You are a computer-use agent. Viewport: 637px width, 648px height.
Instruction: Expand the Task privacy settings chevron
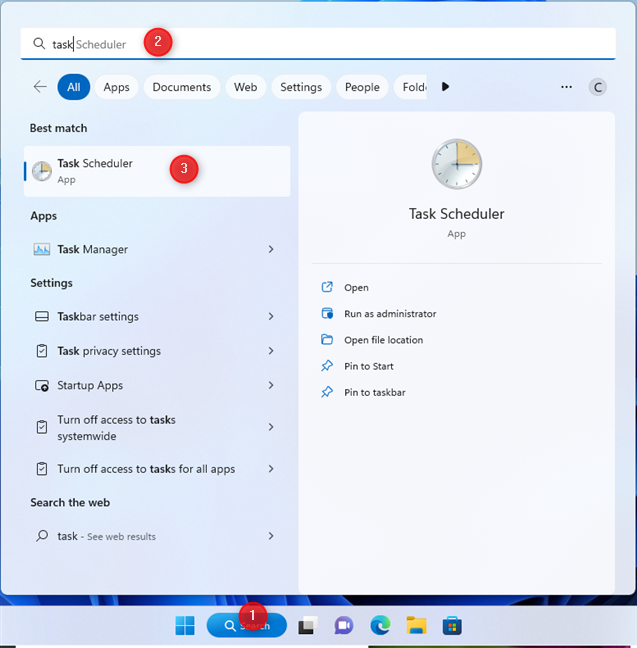[271, 351]
